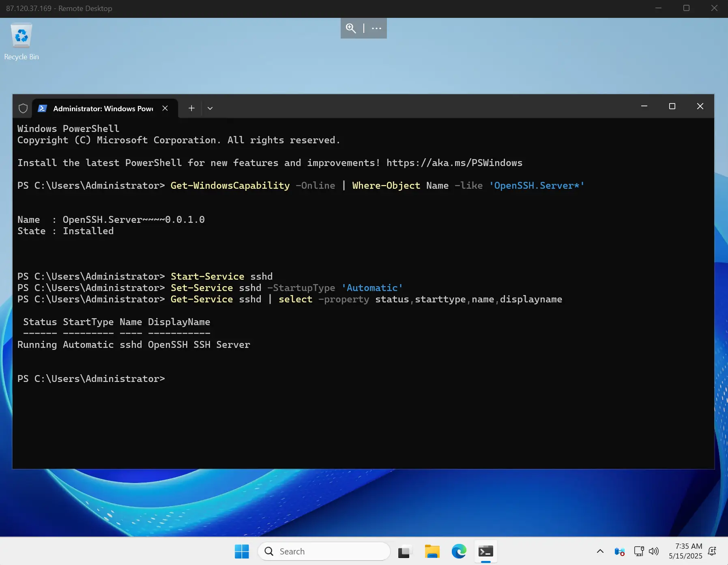Open the Recycle Bin desktop icon

21,42
